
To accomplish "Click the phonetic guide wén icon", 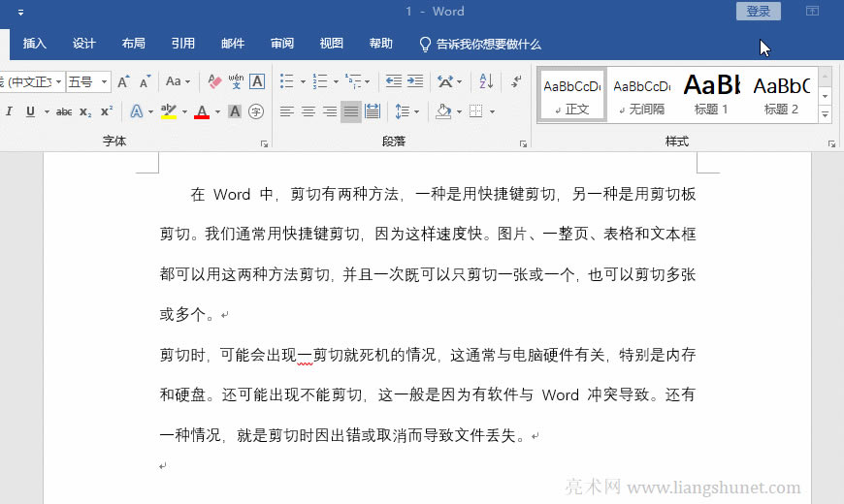I will click(x=236, y=81).
